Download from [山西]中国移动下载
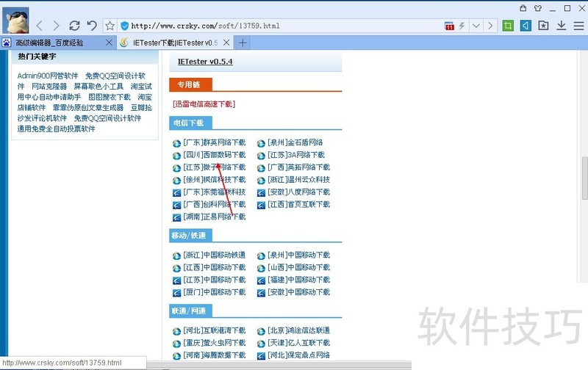 [x=298, y=267]
